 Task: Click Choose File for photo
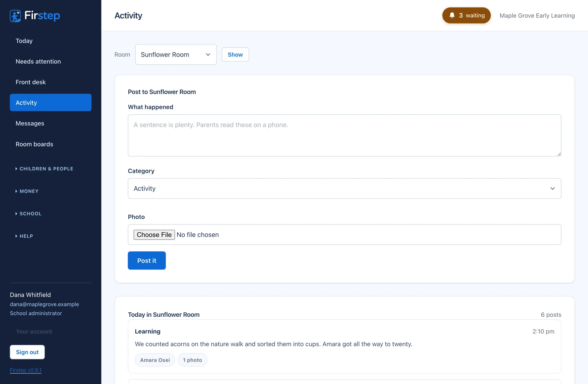pos(154,235)
